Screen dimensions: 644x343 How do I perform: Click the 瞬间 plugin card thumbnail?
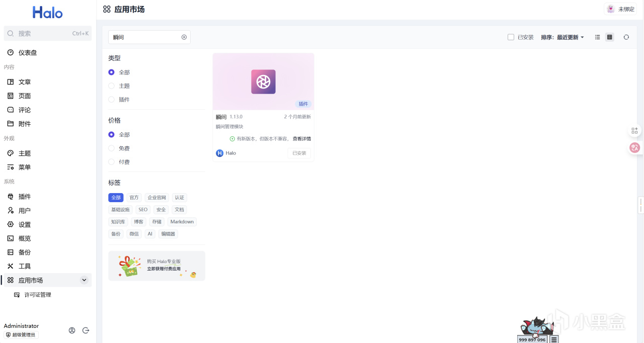264,81
